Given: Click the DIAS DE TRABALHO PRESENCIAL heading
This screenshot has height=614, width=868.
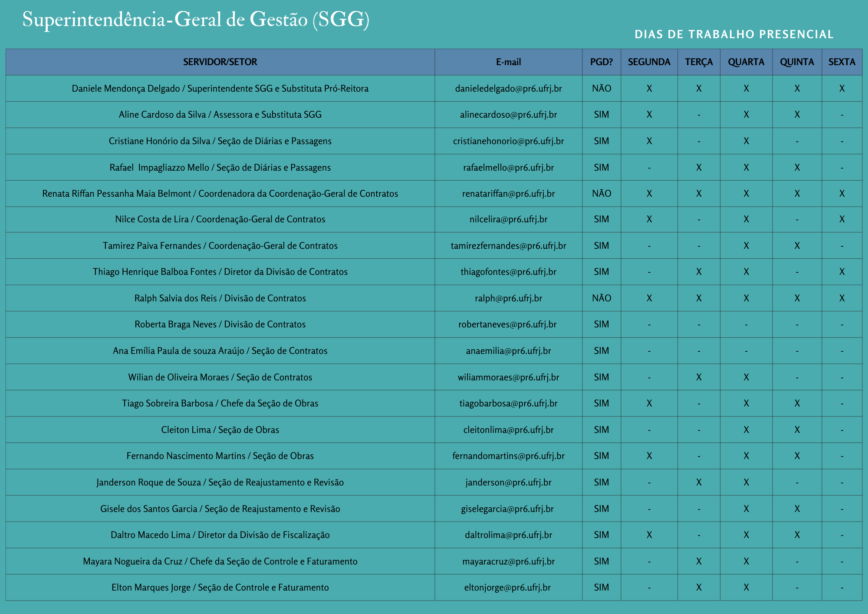Looking at the screenshot, I should click(734, 34).
